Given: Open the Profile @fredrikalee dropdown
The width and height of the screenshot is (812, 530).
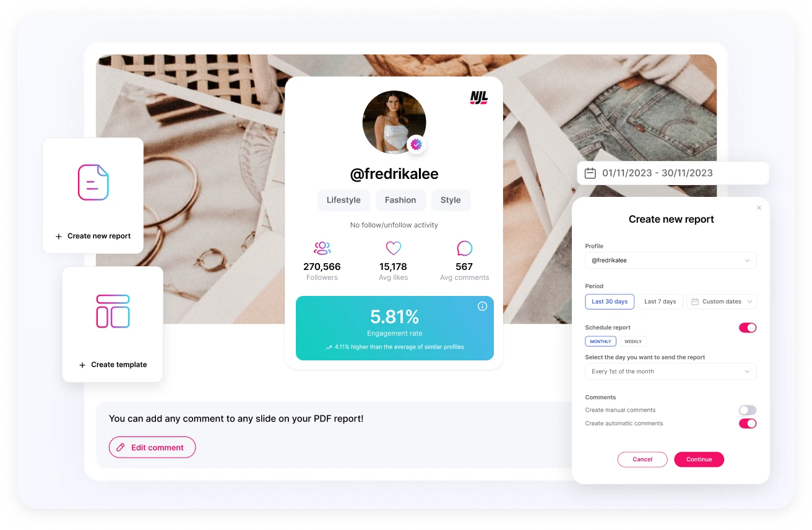Looking at the screenshot, I should tap(671, 261).
